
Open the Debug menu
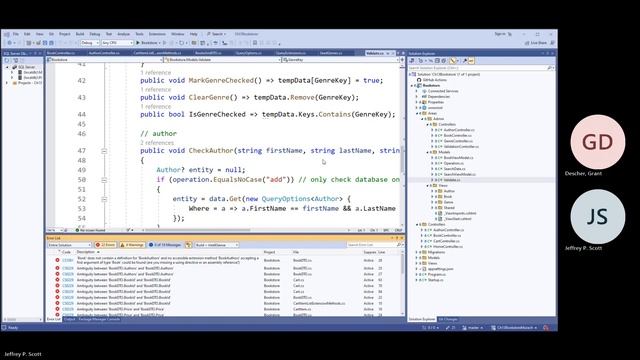coord(95,34)
